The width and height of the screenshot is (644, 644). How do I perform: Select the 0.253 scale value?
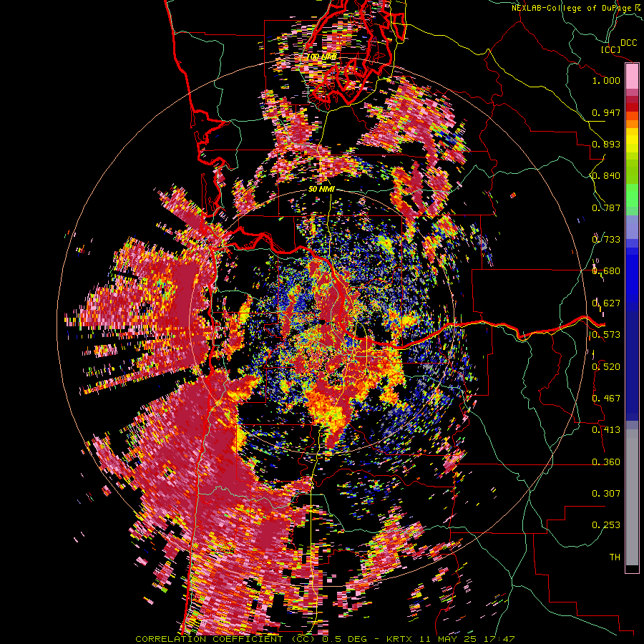tap(606, 525)
